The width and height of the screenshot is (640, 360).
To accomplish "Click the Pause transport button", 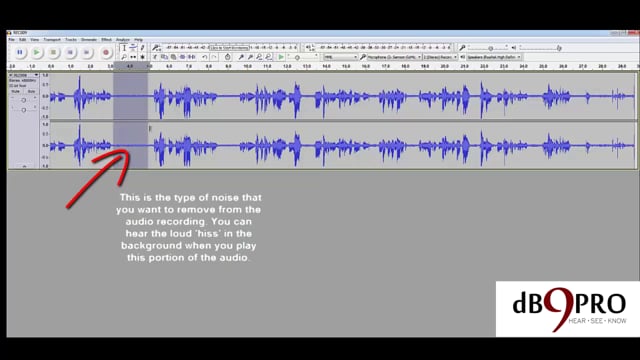I will pyautogui.click(x=20, y=52).
